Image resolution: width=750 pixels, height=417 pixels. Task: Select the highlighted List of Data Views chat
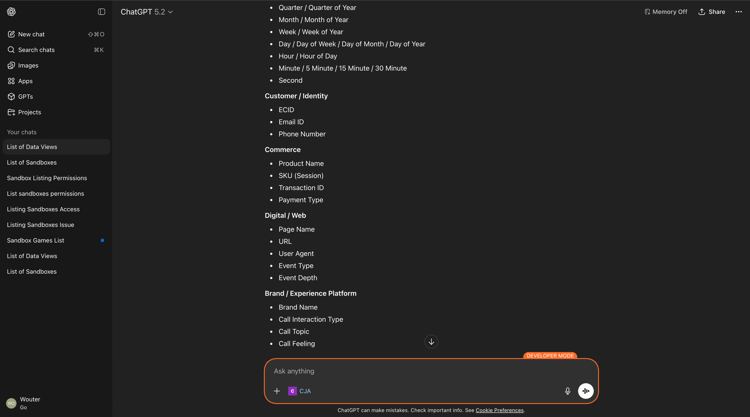(x=56, y=147)
